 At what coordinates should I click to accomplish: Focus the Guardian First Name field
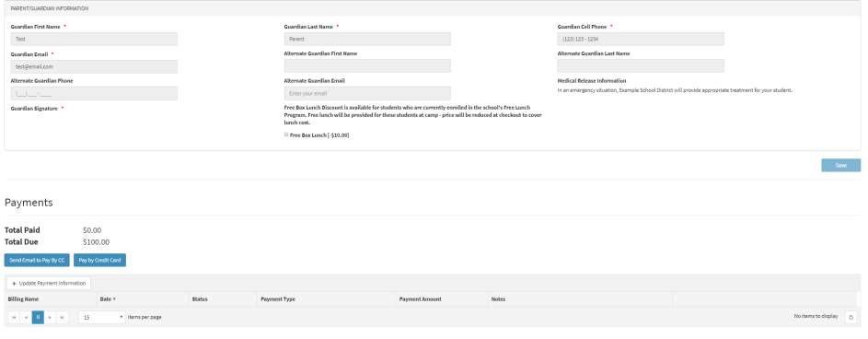click(x=94, y=39)
